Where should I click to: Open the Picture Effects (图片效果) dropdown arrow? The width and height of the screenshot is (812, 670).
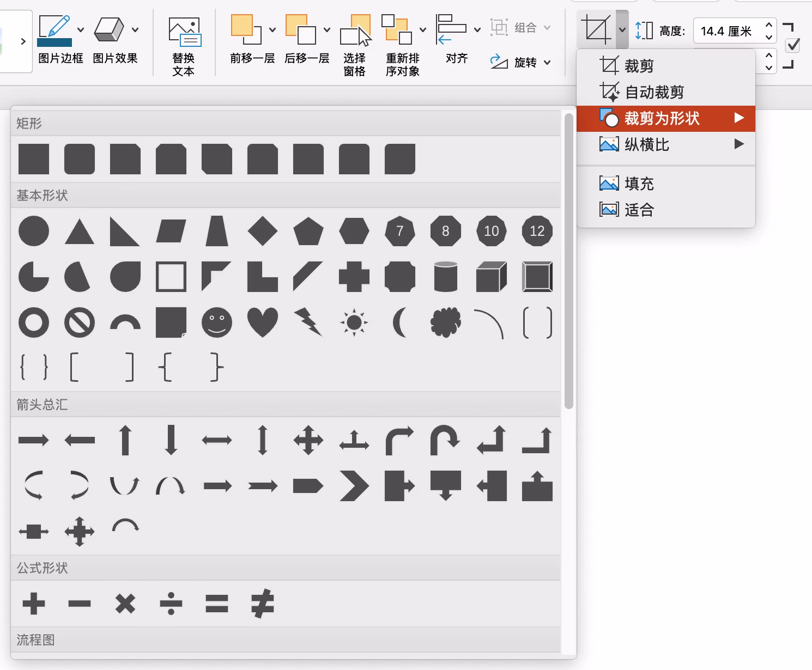point(135,30)
